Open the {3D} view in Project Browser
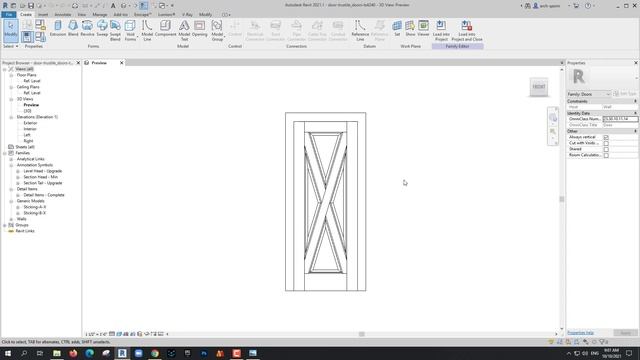 (27, 111)
